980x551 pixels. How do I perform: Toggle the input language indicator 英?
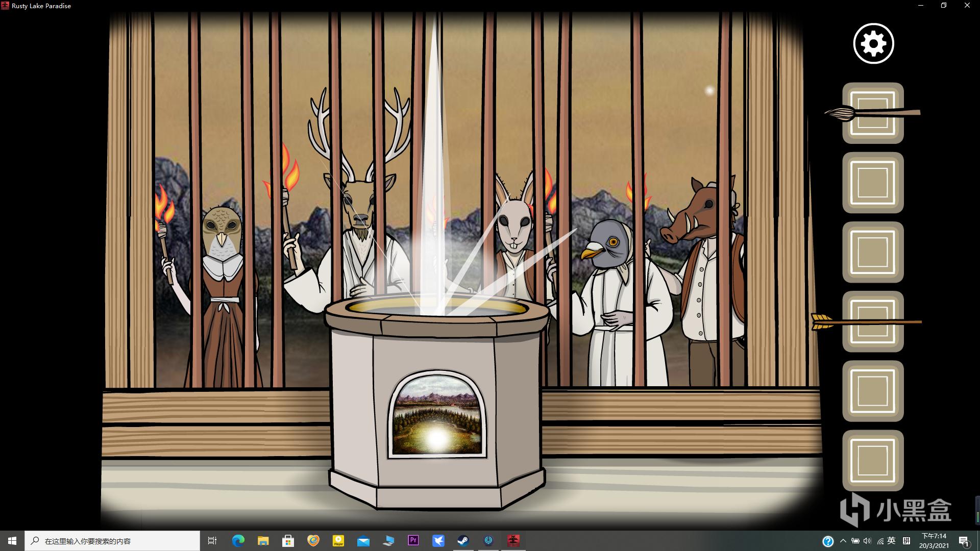891,541
